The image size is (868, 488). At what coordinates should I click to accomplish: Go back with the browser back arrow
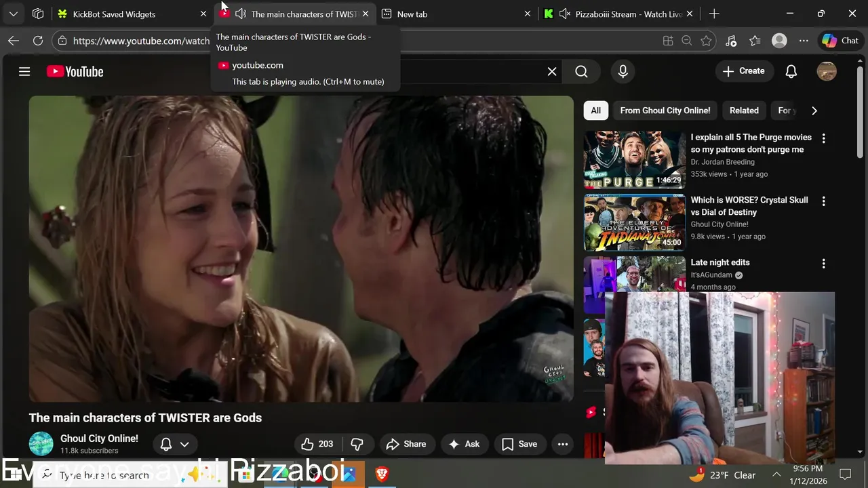[x=14, y=41]
